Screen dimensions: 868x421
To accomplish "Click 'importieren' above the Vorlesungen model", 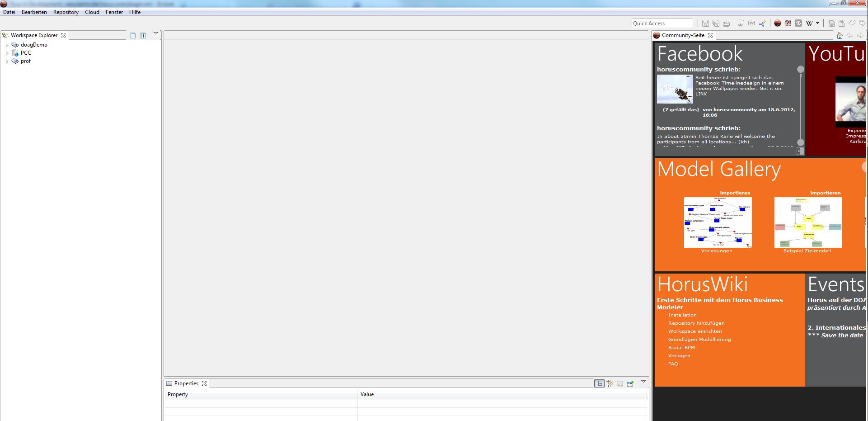I will click(735, 193).
